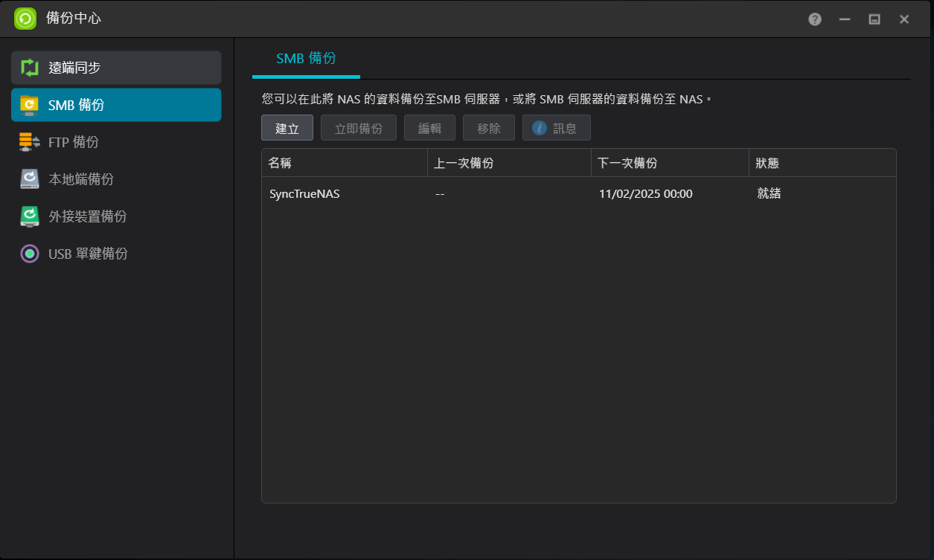Screen dimensions: 934x560
Task: Click the 移除 button
Action: (489, 128)
